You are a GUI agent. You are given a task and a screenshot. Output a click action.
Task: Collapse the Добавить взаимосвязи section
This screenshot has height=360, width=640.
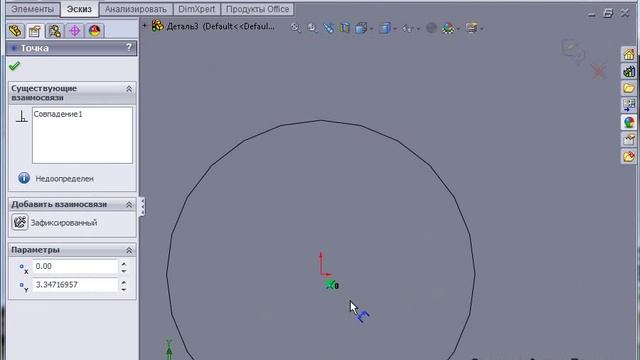[x=129, y=204]
